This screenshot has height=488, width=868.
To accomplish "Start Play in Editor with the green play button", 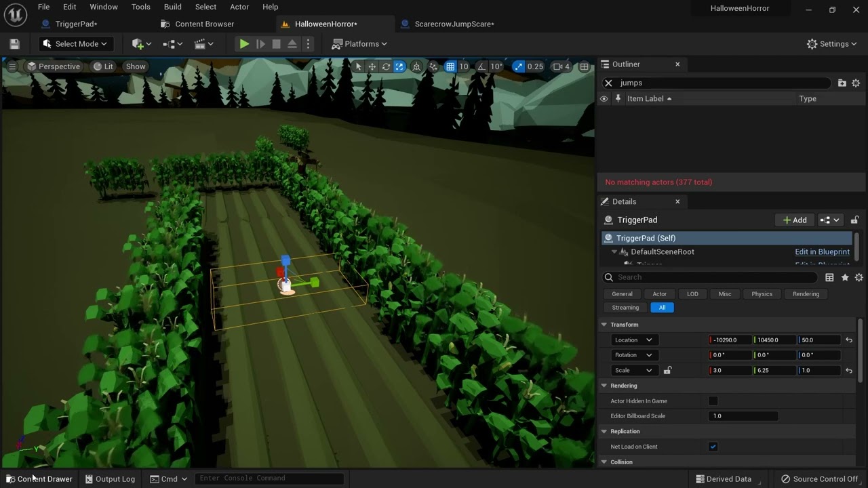I will pyautogui.click(x=244, y=44).
